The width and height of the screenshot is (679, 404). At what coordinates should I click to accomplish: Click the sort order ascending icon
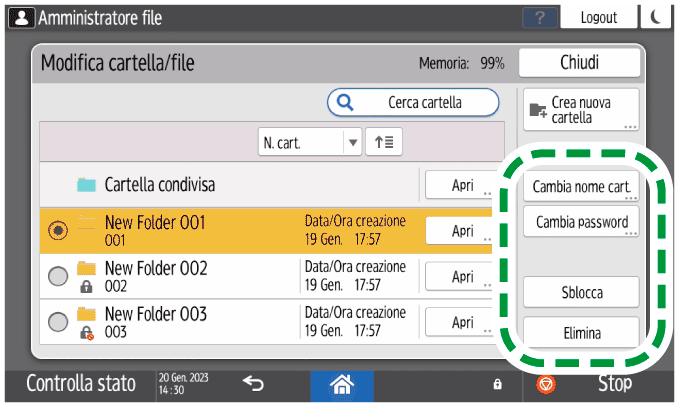[383, 142]
